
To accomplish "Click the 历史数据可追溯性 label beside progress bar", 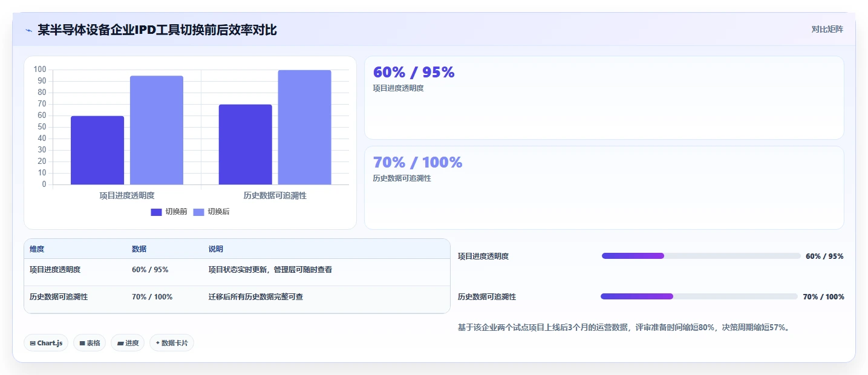I will (x=487, y=297).
